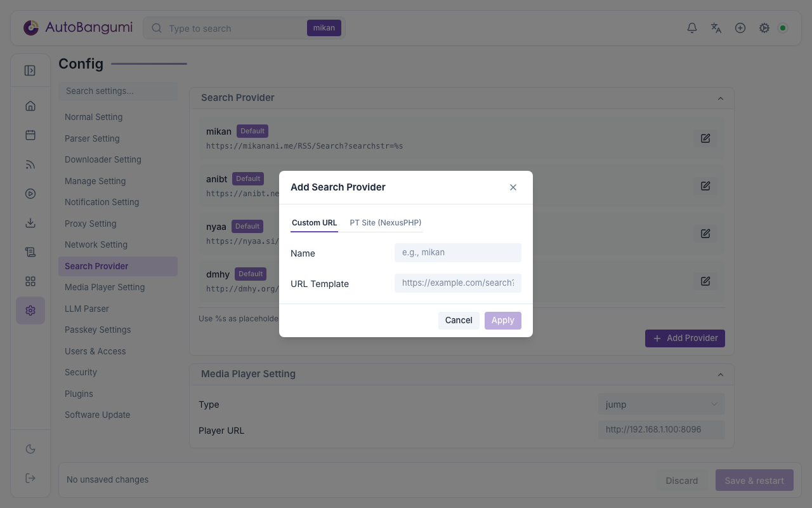Click the No unsaved changes status text

[x=108, y=480]
